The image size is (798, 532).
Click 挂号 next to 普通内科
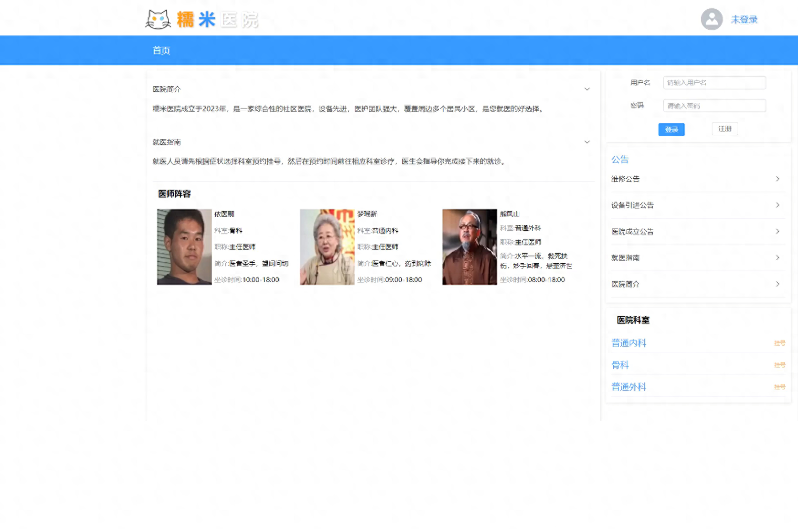[x=780, y=343]
